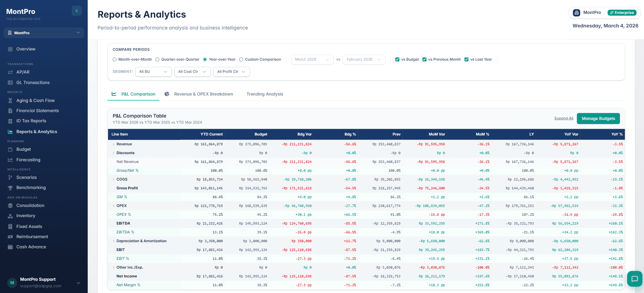Expand the COGS row
This screenshot has width=644, height=293.
[x=114, y=180]
